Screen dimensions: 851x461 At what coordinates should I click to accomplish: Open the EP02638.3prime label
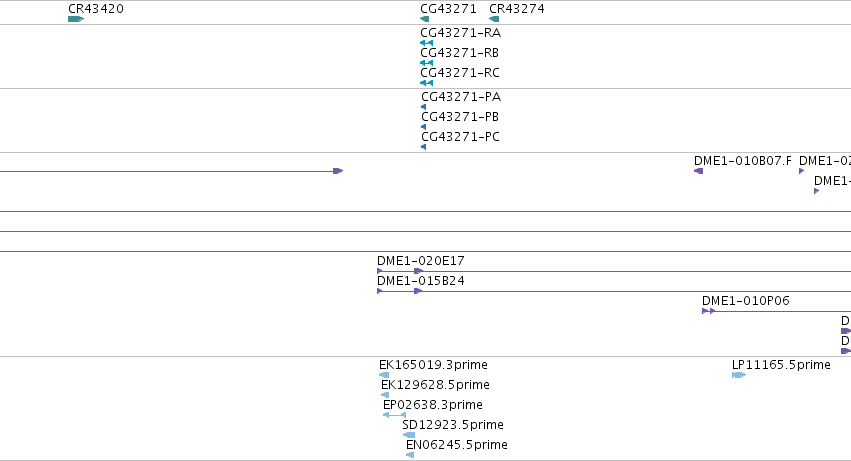point(433,405)
